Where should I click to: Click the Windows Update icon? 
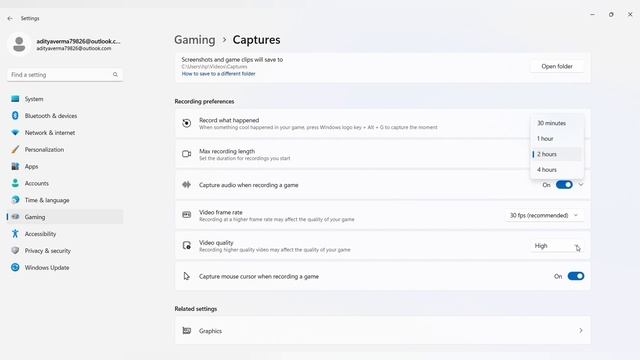coord(15,267)
